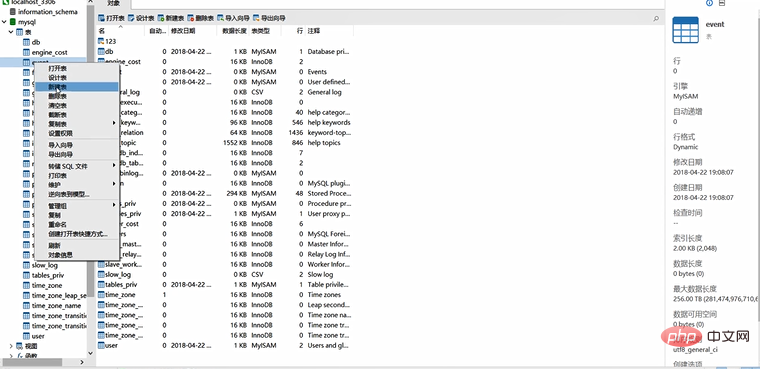Click the tree scrollbar down arrow
Image resolution: width=760 pixels, height=369 pixels.
click(90, 353)
